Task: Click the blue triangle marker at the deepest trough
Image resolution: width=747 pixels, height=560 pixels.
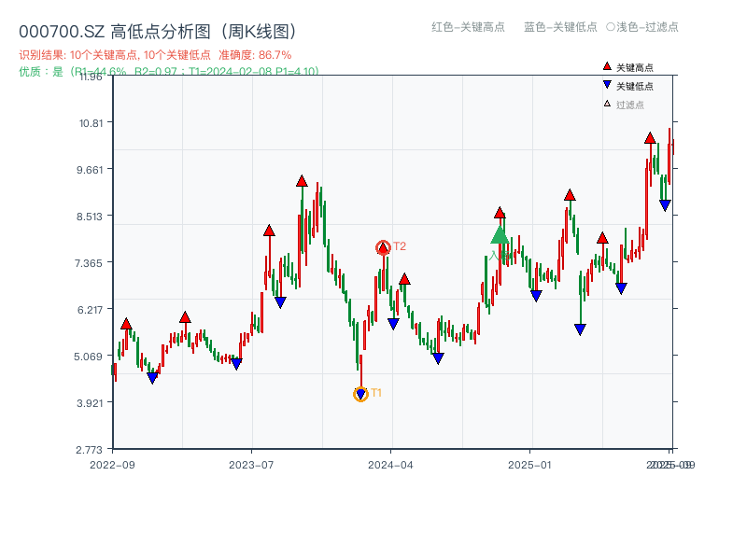Action: pyautogui.click(x=361, y=395)
